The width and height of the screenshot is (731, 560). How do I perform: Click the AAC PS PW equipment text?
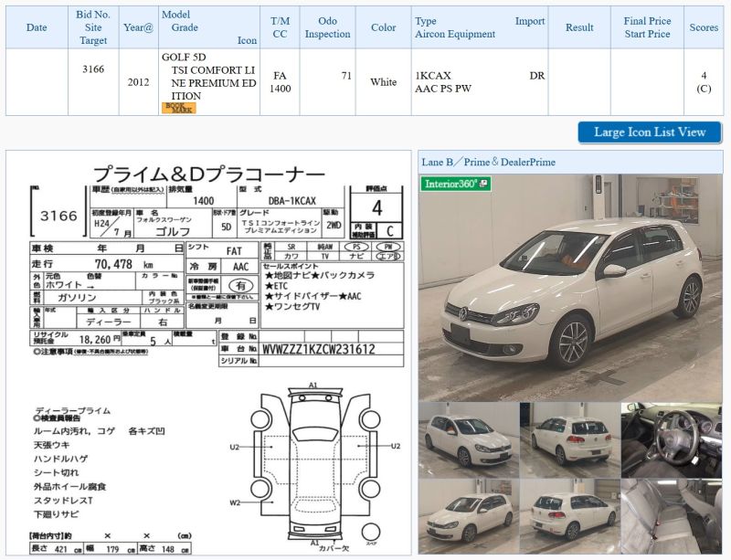pos(443,89)
